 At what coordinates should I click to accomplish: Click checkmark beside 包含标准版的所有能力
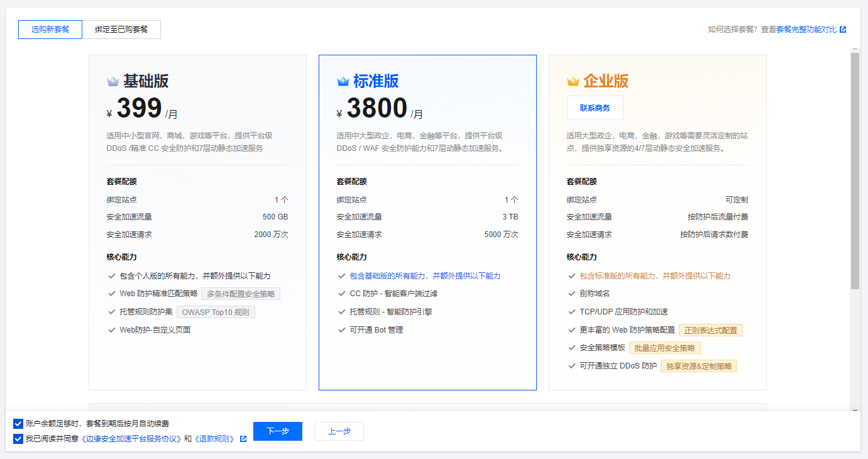(572, 276)
